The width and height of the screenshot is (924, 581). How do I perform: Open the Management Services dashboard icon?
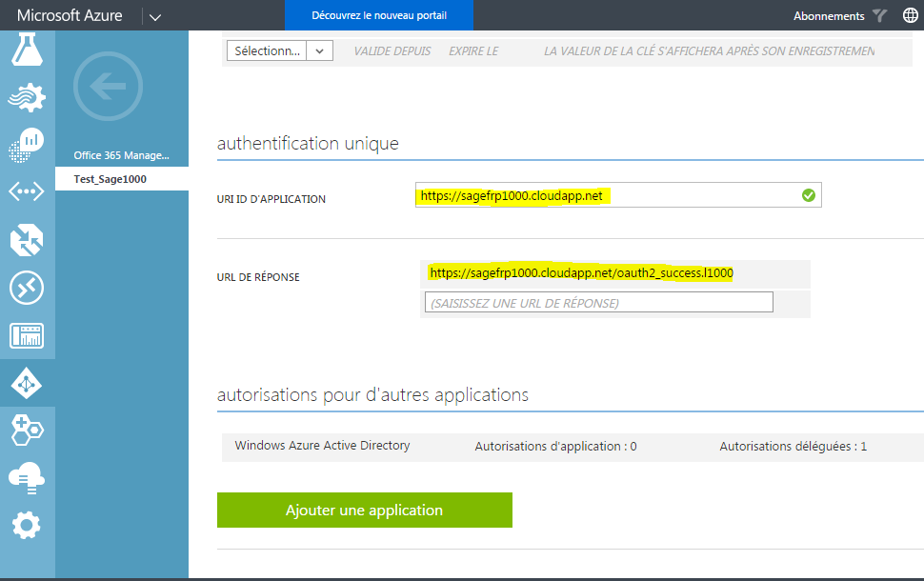pos(27,336)
